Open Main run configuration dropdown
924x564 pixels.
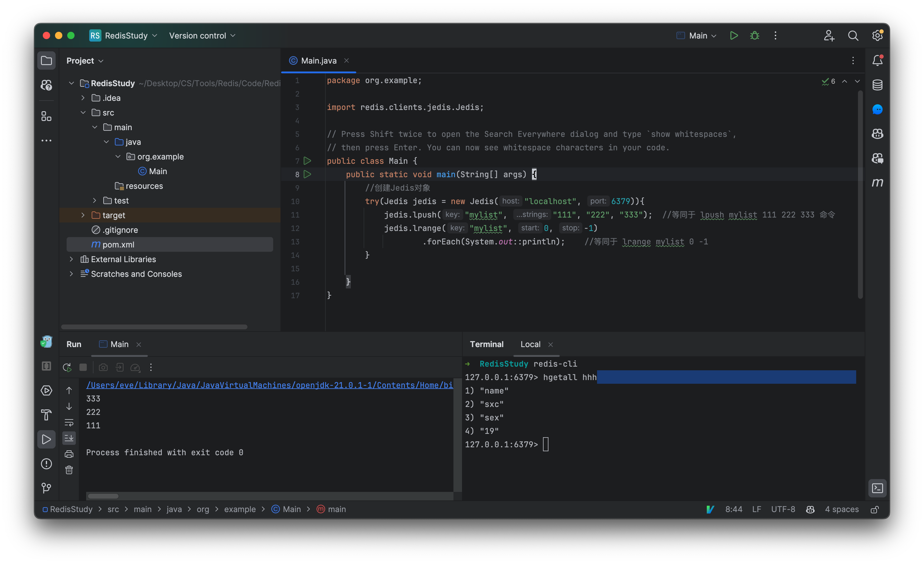point(696,36)
